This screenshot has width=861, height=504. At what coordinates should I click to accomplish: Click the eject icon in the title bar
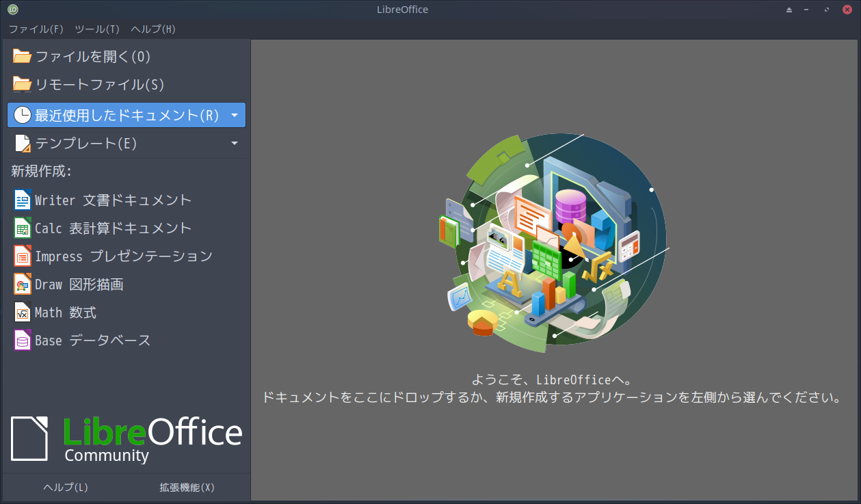789,9
